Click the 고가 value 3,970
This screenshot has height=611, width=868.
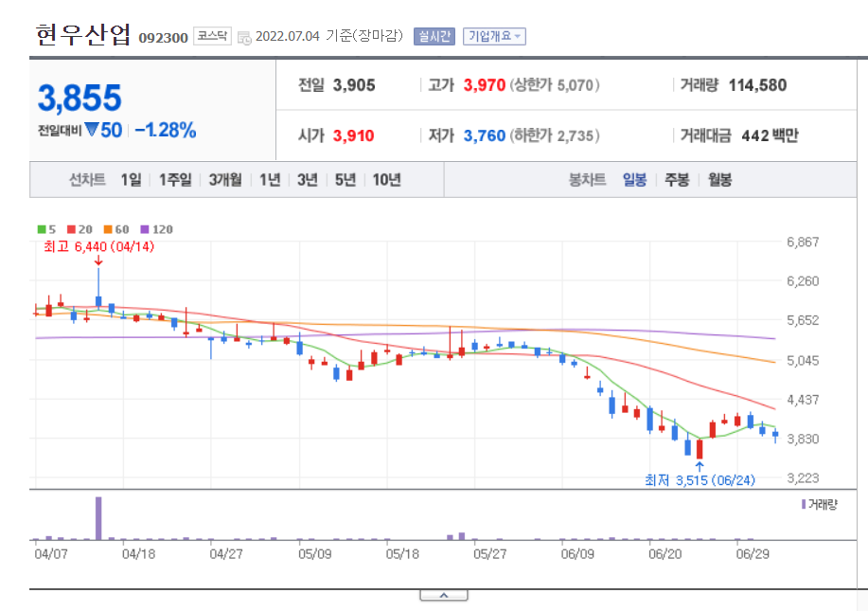[x=485, y=85]
